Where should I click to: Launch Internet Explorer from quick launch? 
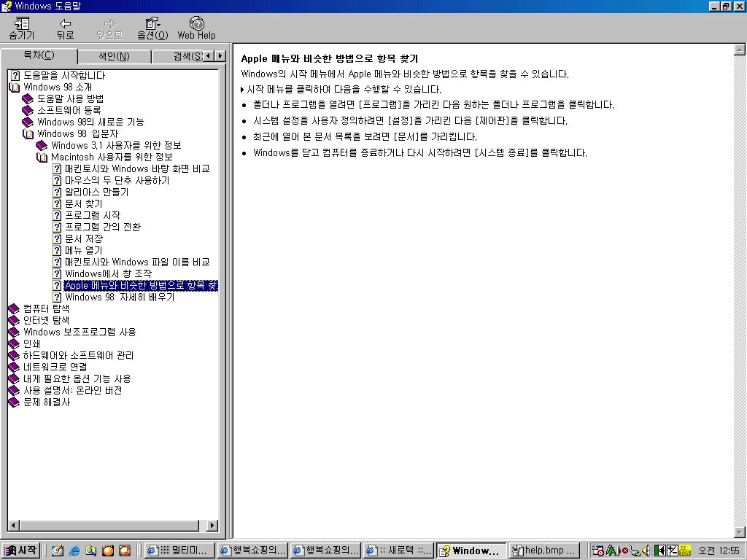click(x=74, y=551)
